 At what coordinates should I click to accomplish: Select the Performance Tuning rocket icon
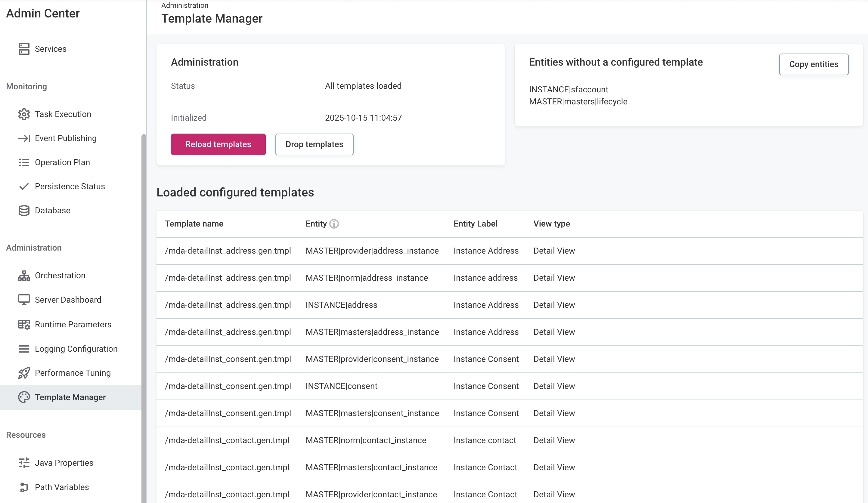24,373
